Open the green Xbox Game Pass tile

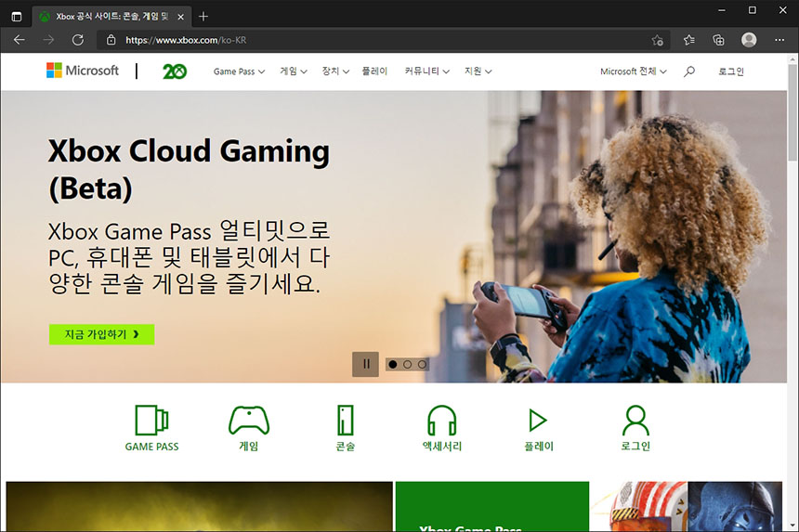pos(492,507)
